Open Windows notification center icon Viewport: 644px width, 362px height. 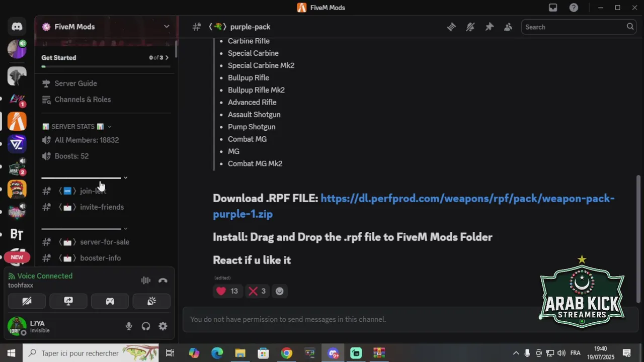click(627, 353)
